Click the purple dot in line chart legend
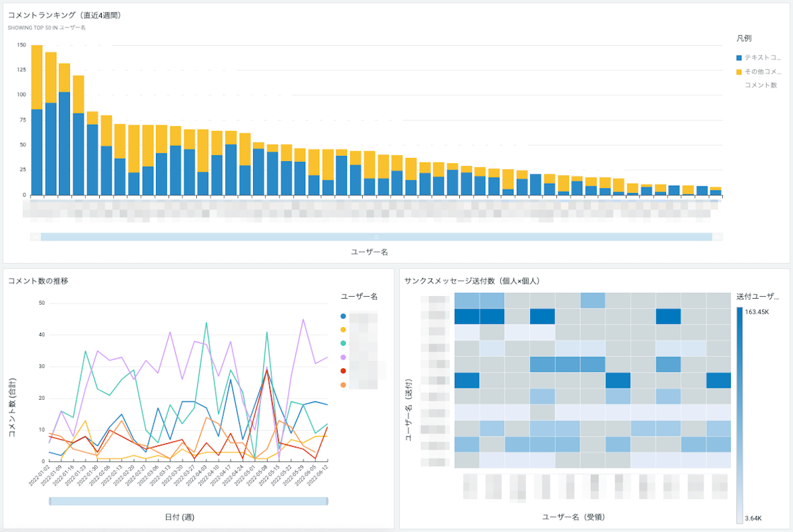The image size is (793, 532). [x=343, y=357]
